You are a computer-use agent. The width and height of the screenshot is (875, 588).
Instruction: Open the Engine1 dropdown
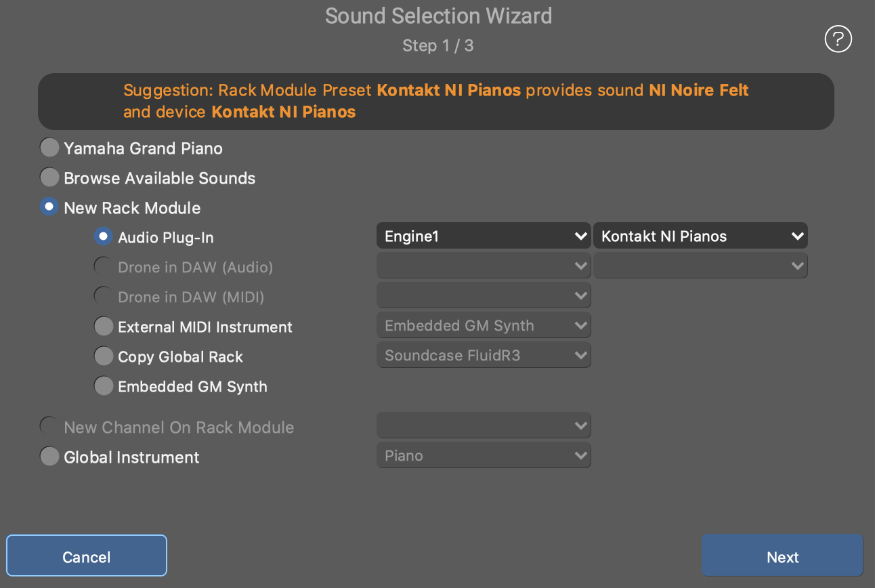click(x=484, y=236)
